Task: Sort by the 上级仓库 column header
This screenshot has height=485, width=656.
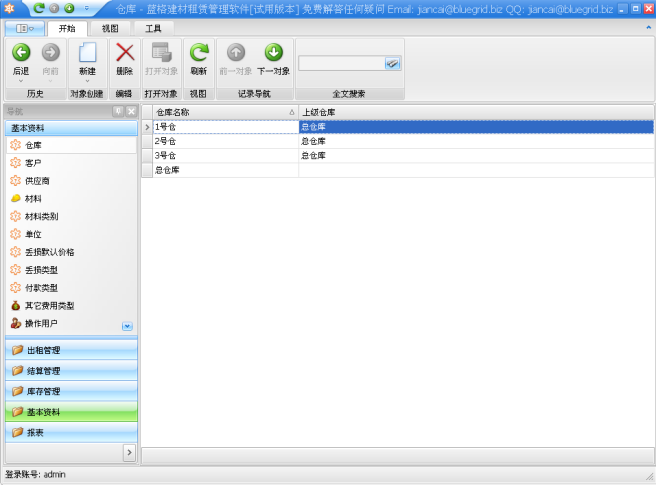Action: 476,112
